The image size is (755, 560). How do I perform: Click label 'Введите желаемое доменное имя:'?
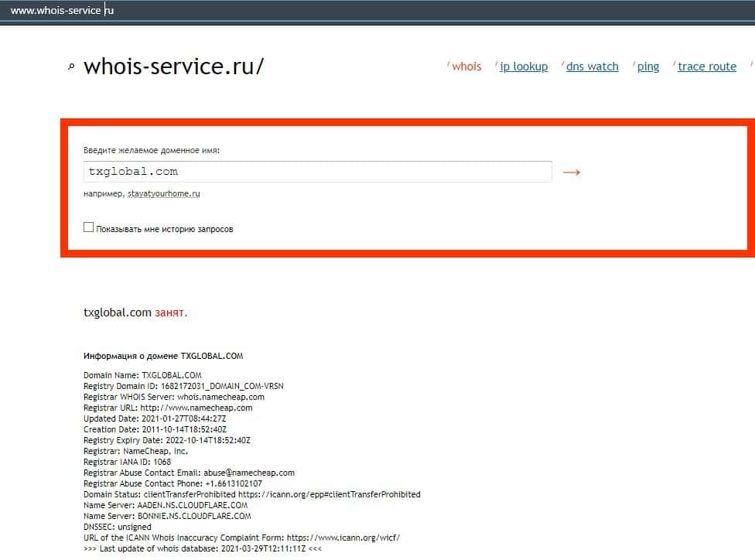tap(152, 150)
